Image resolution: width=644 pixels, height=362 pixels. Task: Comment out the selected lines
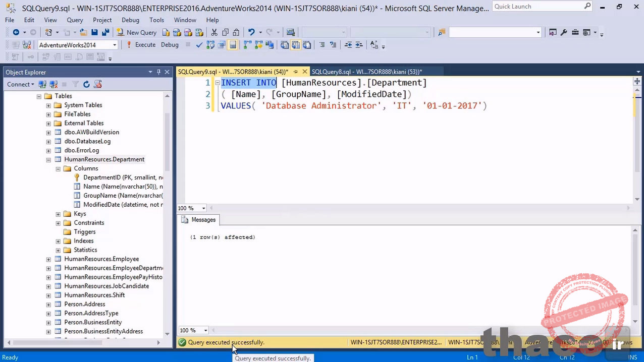[x=322, y=45]
